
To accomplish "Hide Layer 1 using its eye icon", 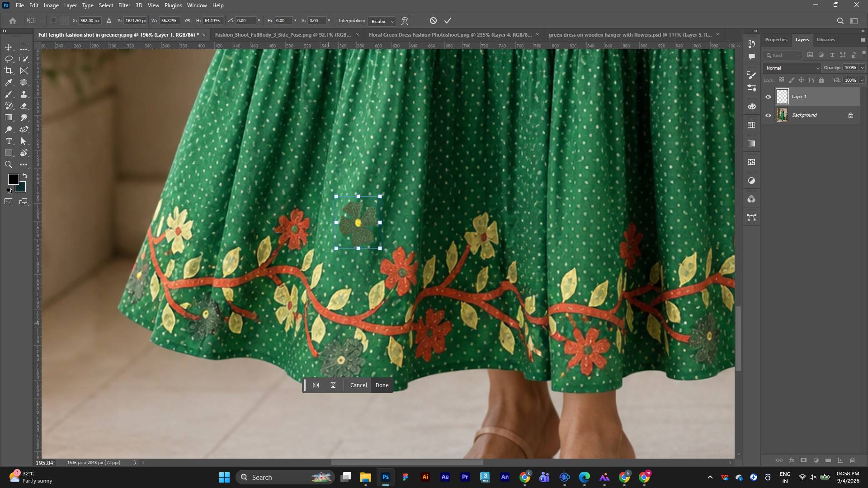I will click(x=768, y=97).
